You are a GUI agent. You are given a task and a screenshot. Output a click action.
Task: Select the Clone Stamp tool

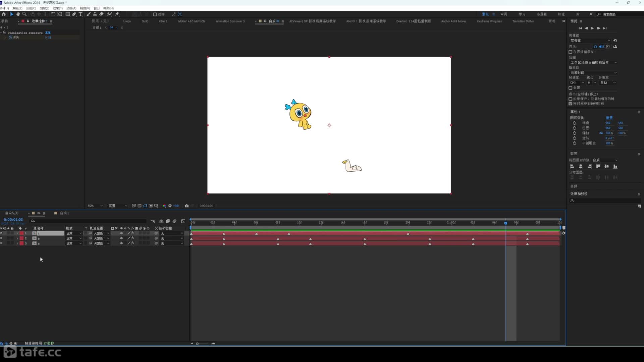95,14
